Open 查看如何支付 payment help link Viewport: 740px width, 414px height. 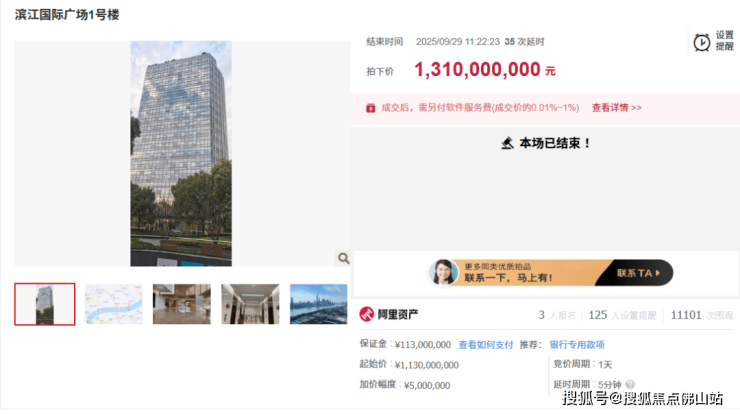click(x=485, y=344)
